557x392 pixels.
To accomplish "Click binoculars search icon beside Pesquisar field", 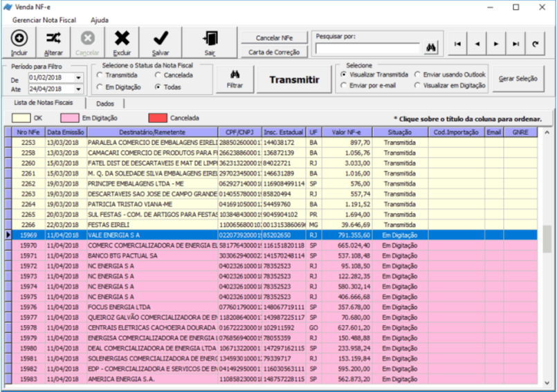I will pyautogui.click(x=432, y=48).
